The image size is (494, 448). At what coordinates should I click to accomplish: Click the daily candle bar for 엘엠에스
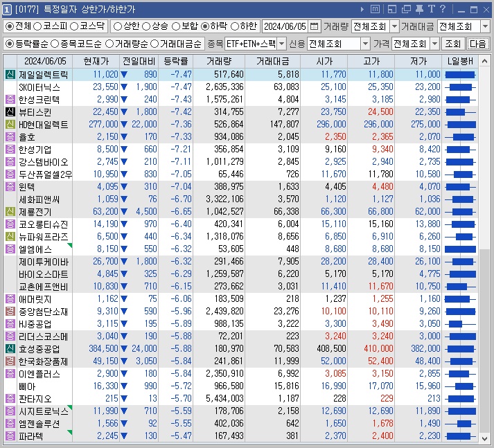[x=460, y=249]
